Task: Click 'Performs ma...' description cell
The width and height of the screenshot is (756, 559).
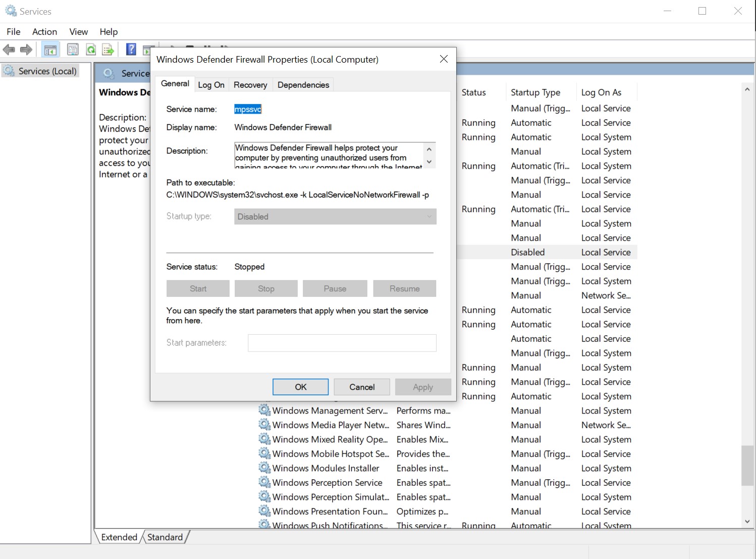Action: [x=423, y=411]
